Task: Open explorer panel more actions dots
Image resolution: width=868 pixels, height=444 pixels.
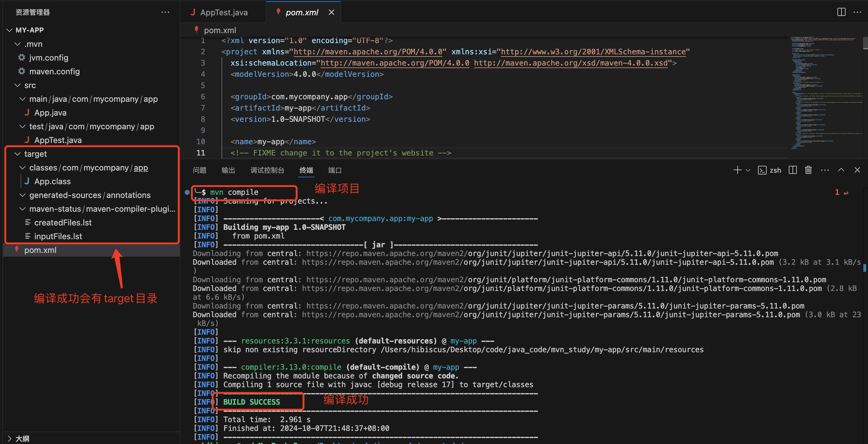Action: coord(165,12)
